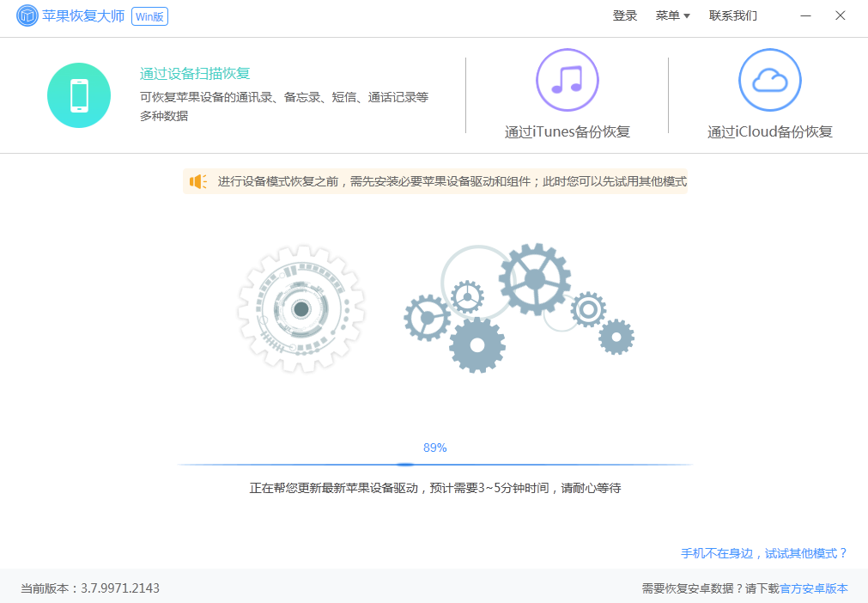Switch to 通过iTunes备份恢复 mode
The image size is (868, 603).
[x=567, y=133]
